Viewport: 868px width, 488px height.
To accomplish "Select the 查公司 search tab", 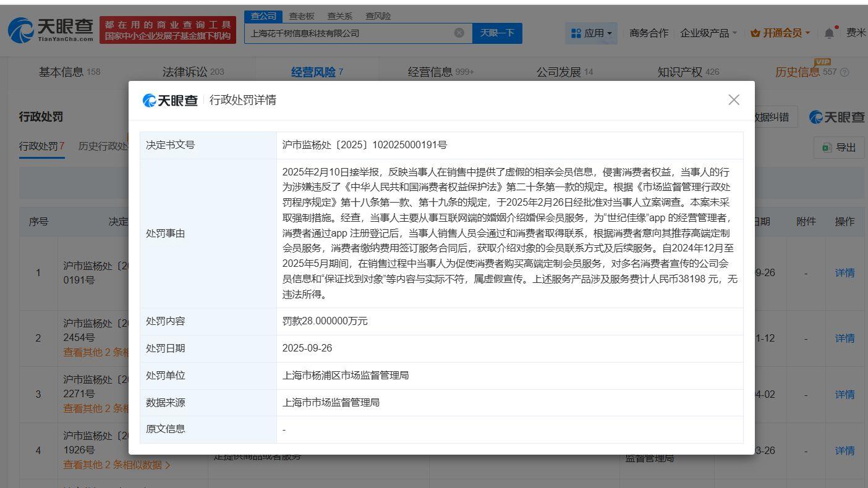I will point(263,16).
